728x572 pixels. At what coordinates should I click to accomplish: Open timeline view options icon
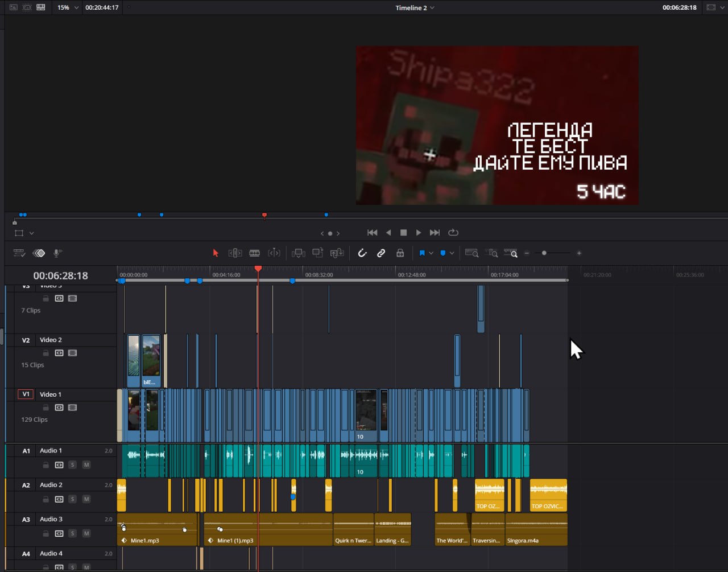tap(19, 253)
